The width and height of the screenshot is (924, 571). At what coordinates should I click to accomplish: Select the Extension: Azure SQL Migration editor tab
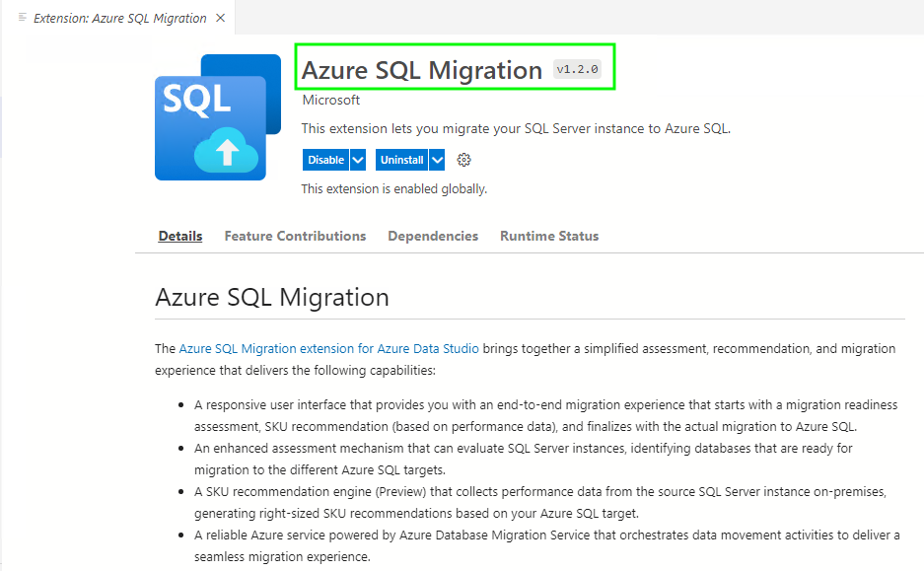point(119,18)
